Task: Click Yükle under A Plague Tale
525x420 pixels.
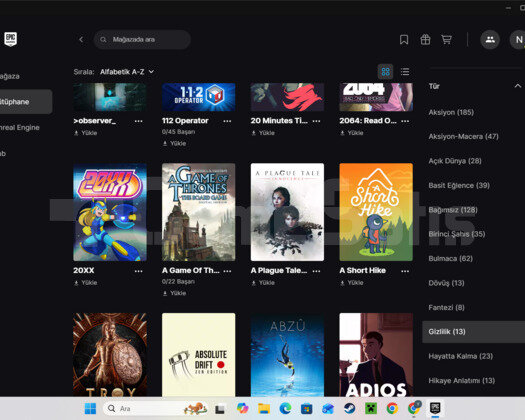Action: tap(263, 283)
